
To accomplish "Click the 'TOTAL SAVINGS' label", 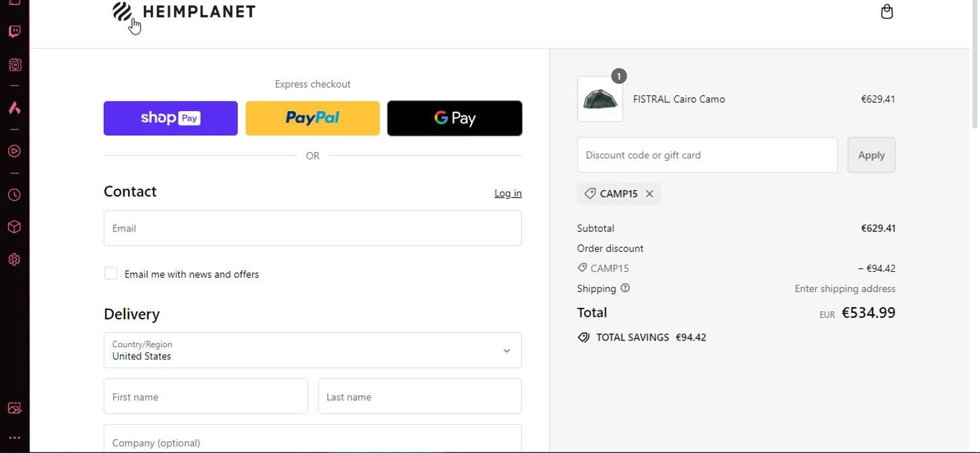I will pyautogui.click(x=632, y=337).
